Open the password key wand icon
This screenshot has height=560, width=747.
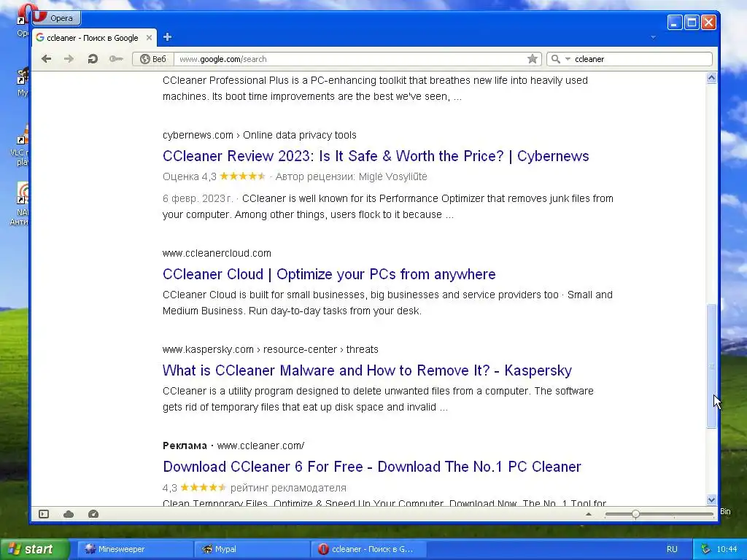116,59
